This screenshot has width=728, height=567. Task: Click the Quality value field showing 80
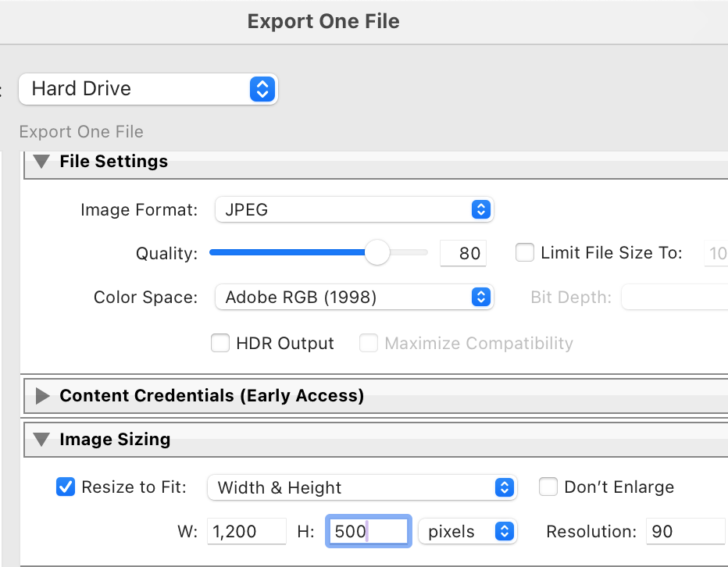[462, 254]
